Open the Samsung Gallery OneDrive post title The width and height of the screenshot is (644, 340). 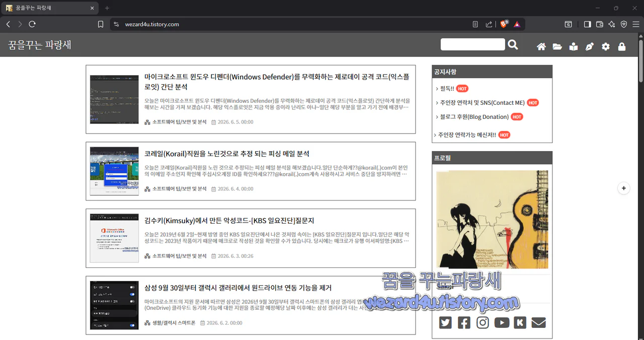[x=238, y=288]
